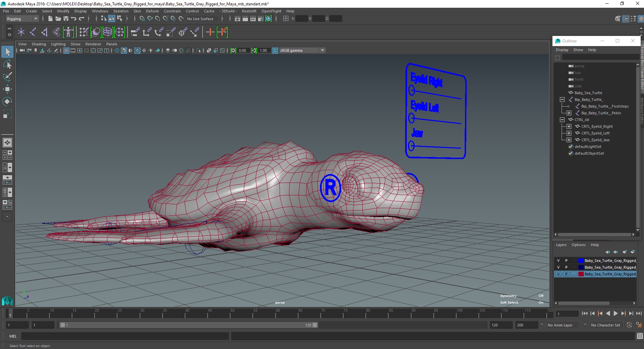Click the Create IK Handle shelf icon

(x=44, y=32)
